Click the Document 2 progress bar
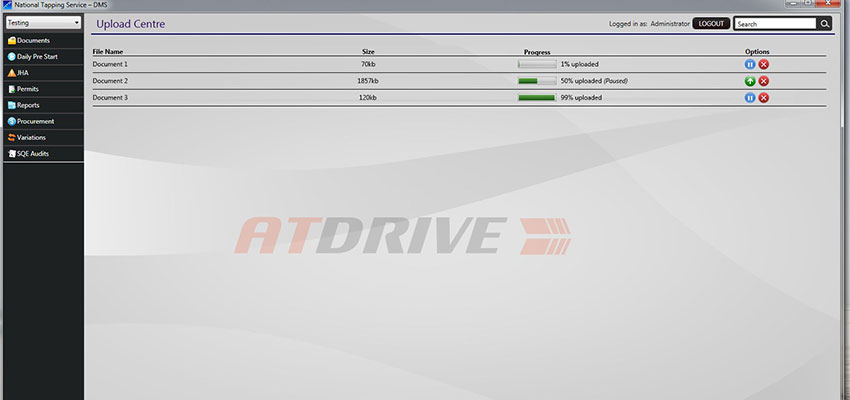The image size is (850, 400). coord(537,81)
